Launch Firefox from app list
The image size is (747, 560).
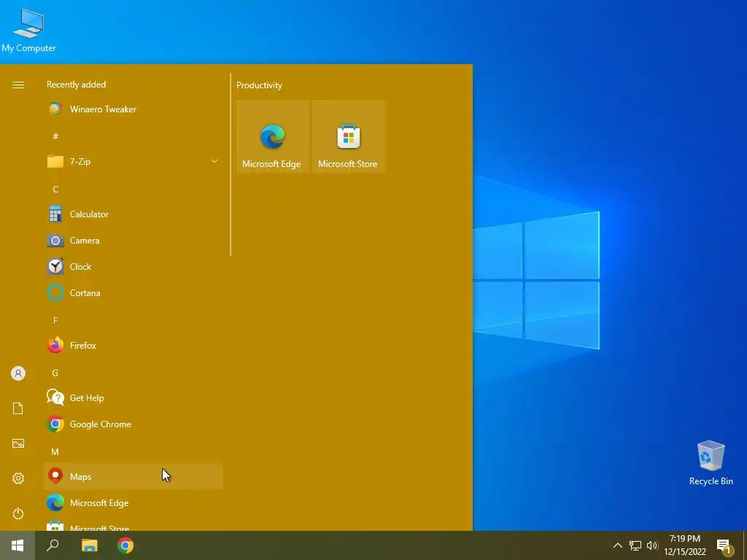point(133,345)
